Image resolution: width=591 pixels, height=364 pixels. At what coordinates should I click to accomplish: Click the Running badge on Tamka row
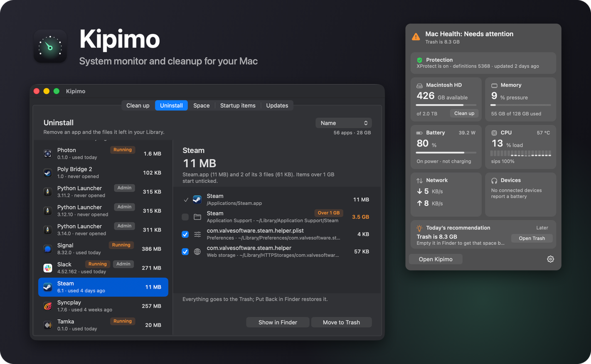coord(123,321)
